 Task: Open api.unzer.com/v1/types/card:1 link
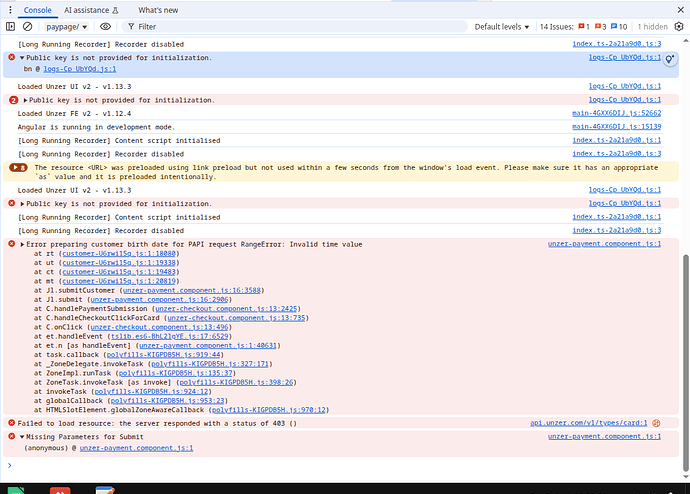588,423
